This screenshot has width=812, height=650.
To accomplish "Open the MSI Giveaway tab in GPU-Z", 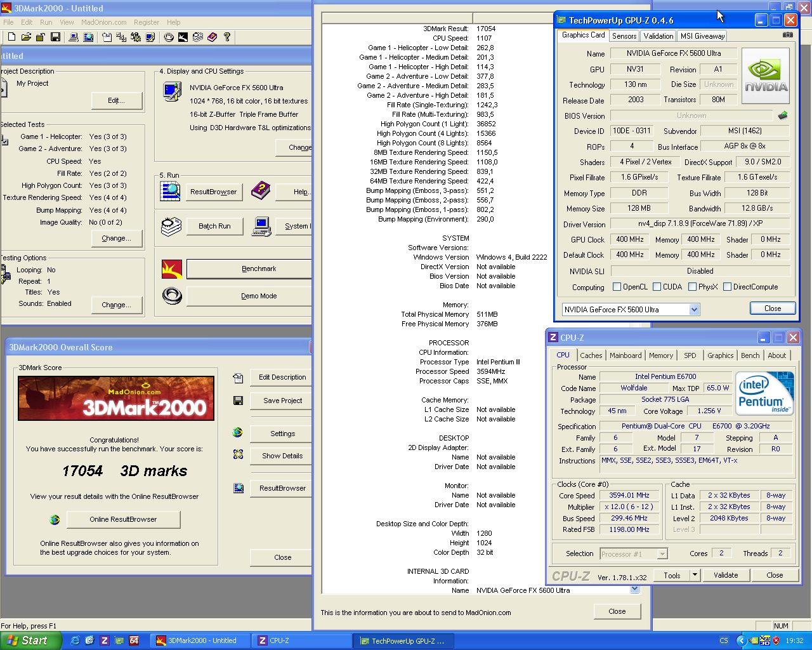I will [x=702, y=36].
